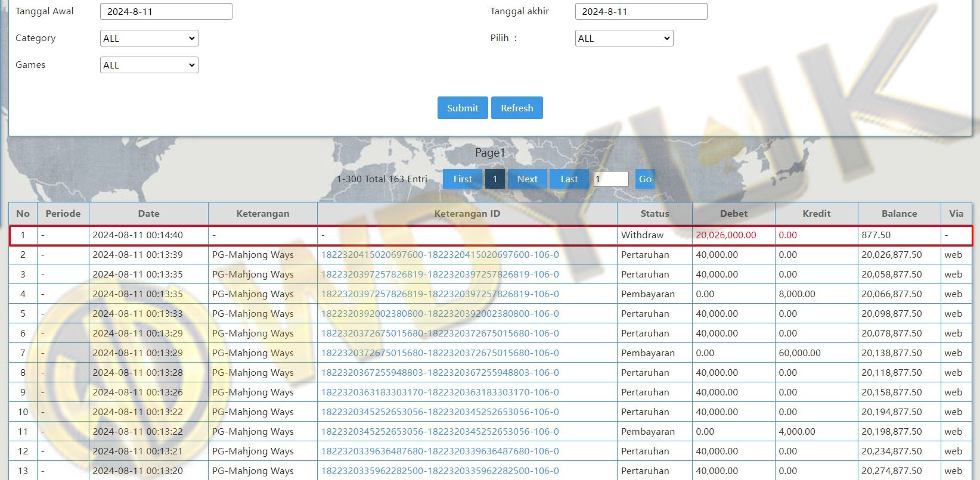The width and height of the screenshot is (980, 480).
Task: Click kredit value 8,000.00
Action: pos(797,294)
